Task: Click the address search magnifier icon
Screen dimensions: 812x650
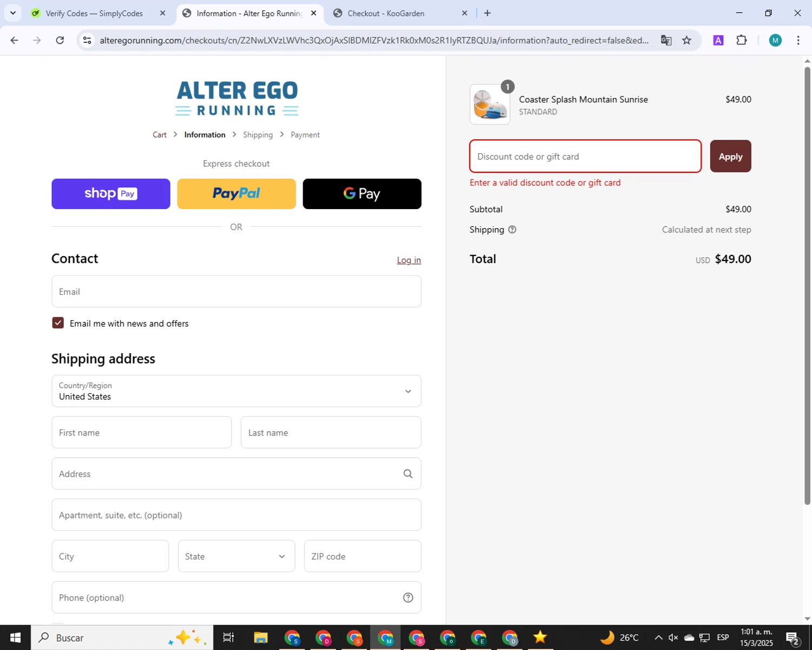Action: pyautogui.click(x=408, y=474)
